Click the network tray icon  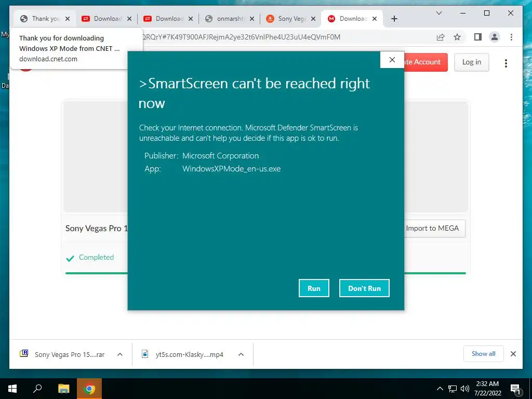[453, 389]
